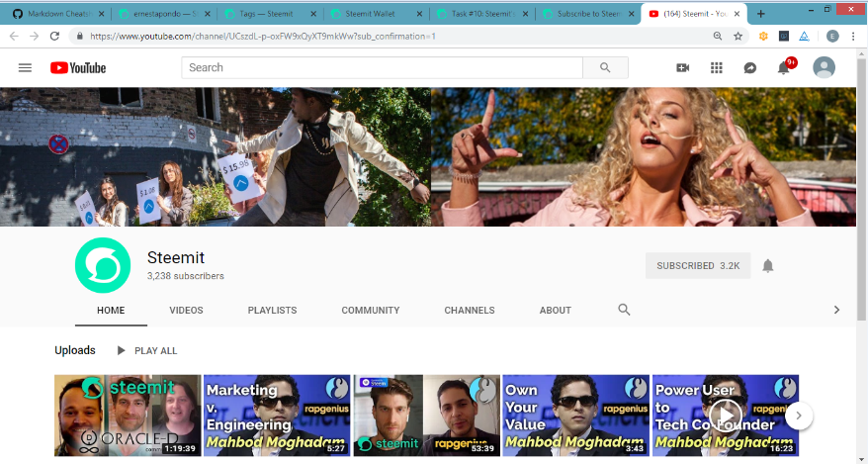The width and height of the screenshot is (868, 464).
Task: Expand channel tabs with right chevron
Action: click(836, 310)
